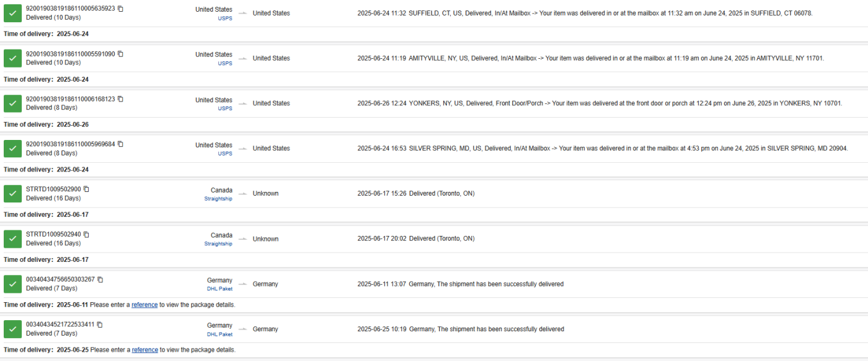868x361 pixels.
Task: Open DHL Paket link for 2025-06-11 delivery
Action: [219, 289]
